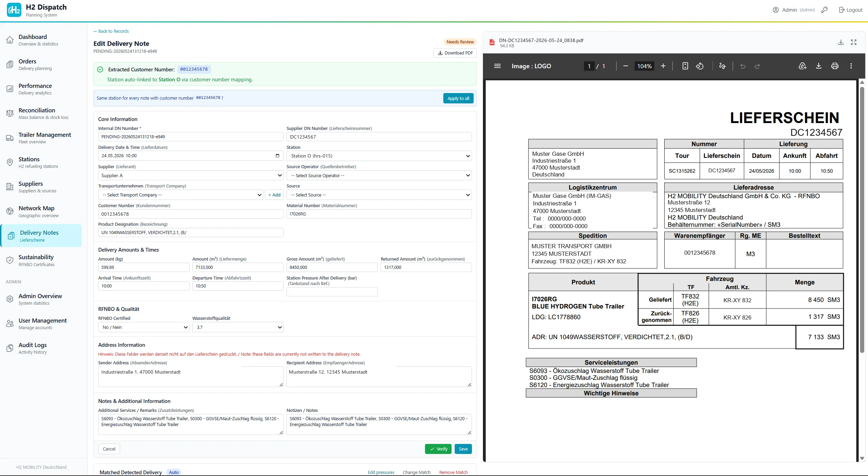This screenshot has height=476, width=868.
Task: Open Network Map in sidebar
Action: click(x=41, y=211)
